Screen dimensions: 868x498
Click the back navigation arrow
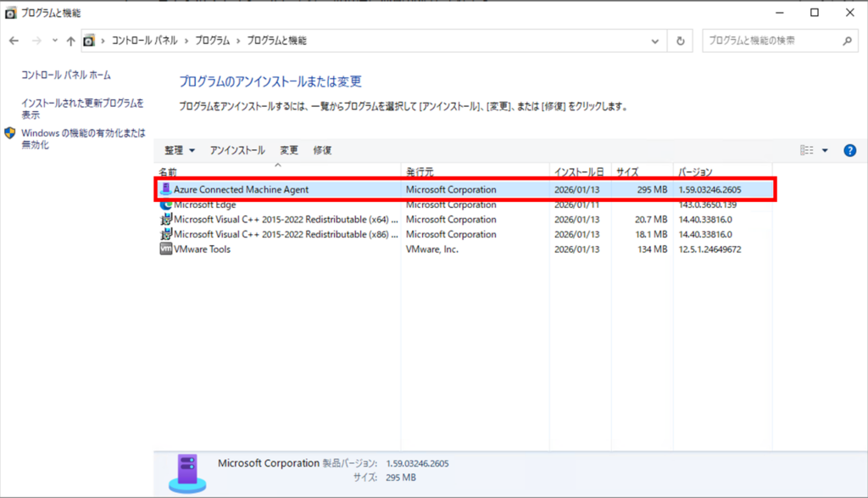click(x=14, y=41)
